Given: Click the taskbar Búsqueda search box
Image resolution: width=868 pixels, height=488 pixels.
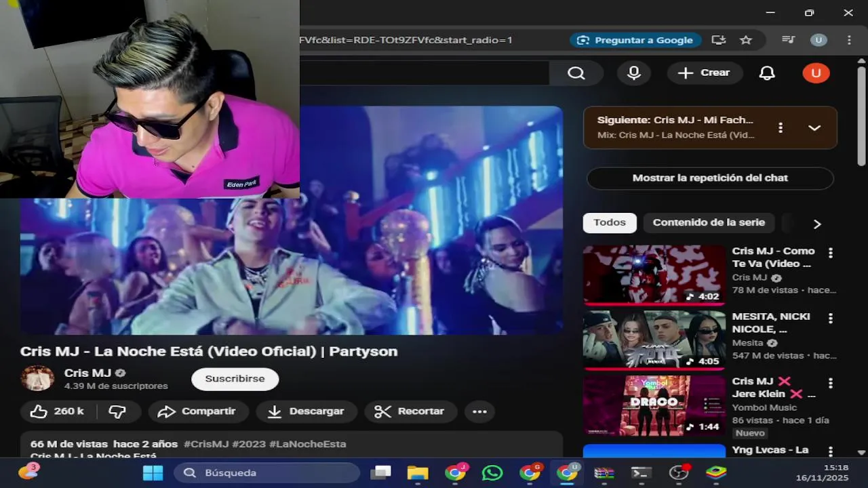Looking at the screenshot, I should point(267,472).
